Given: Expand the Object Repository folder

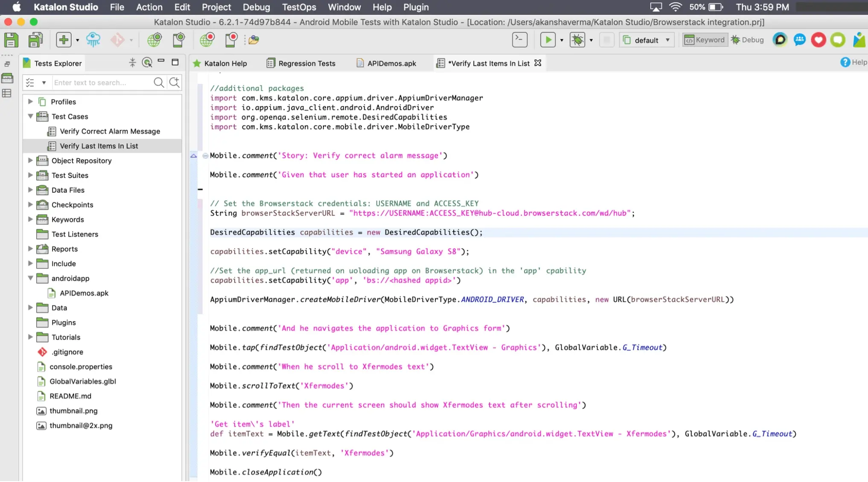Looking at the screenshot, I should coord(30,161).
